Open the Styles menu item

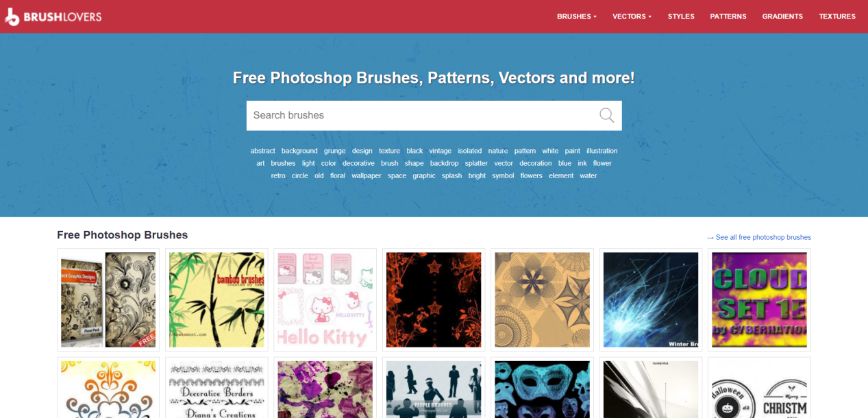(681, 16)
